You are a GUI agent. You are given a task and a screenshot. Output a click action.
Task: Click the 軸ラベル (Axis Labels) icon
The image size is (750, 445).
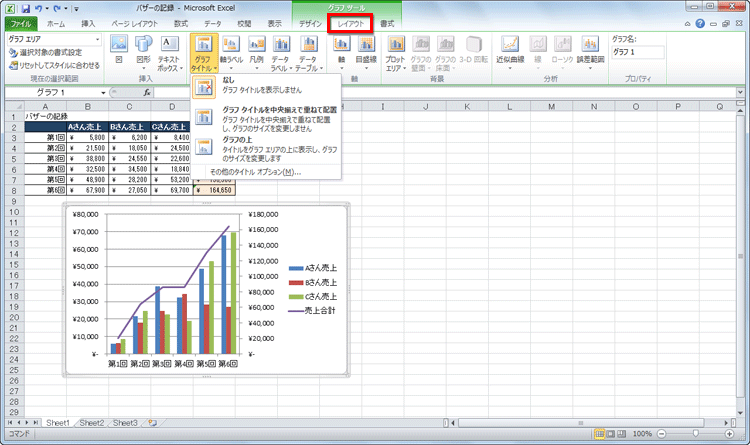pos(232,52)
